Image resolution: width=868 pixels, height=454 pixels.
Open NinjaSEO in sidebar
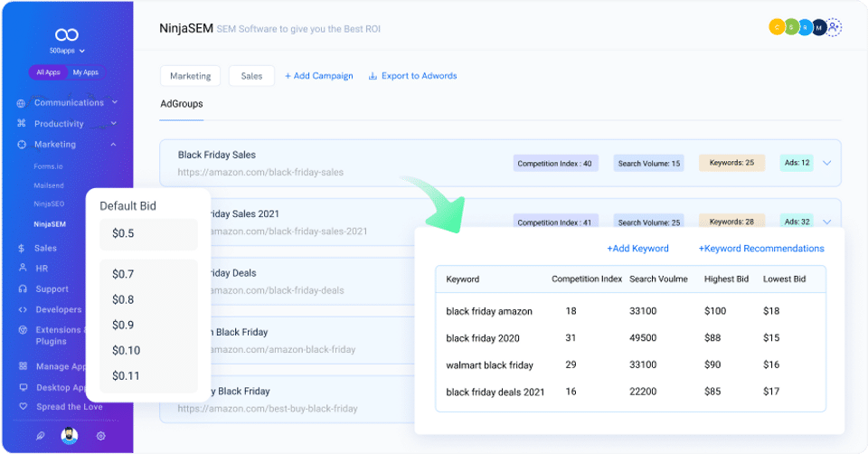(49, 203)
